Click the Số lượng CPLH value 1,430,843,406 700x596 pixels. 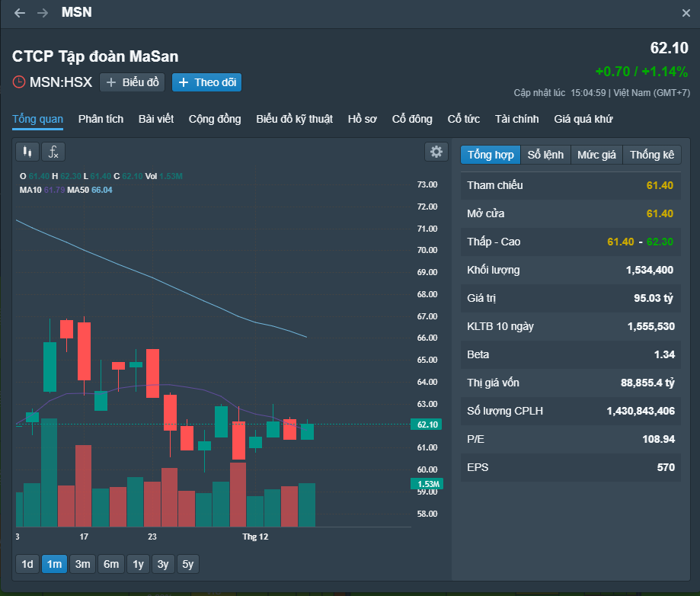(x=641, y=411)
